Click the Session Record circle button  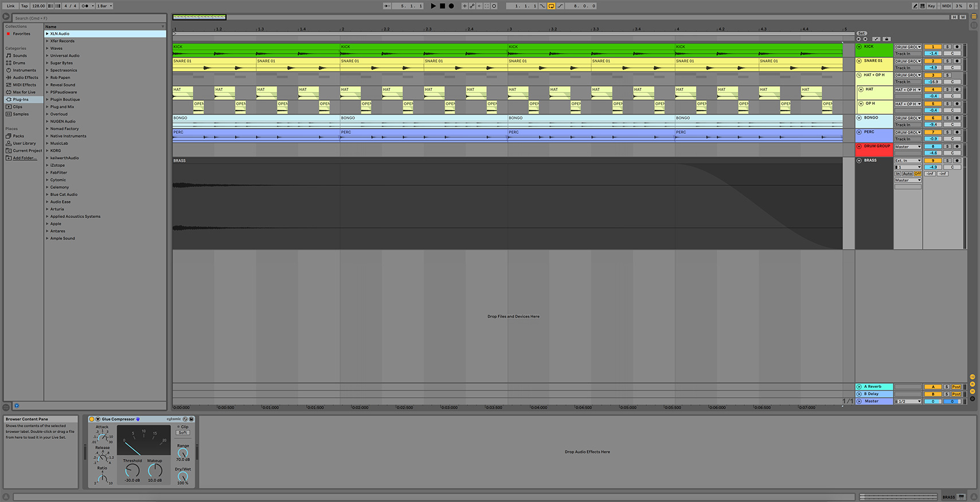[x=494, y=6]
